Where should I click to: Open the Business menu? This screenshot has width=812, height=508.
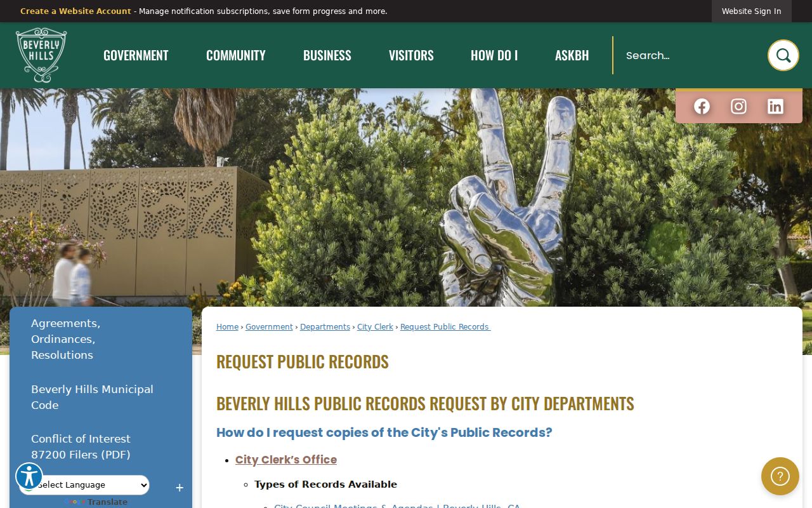pos(327,55)
